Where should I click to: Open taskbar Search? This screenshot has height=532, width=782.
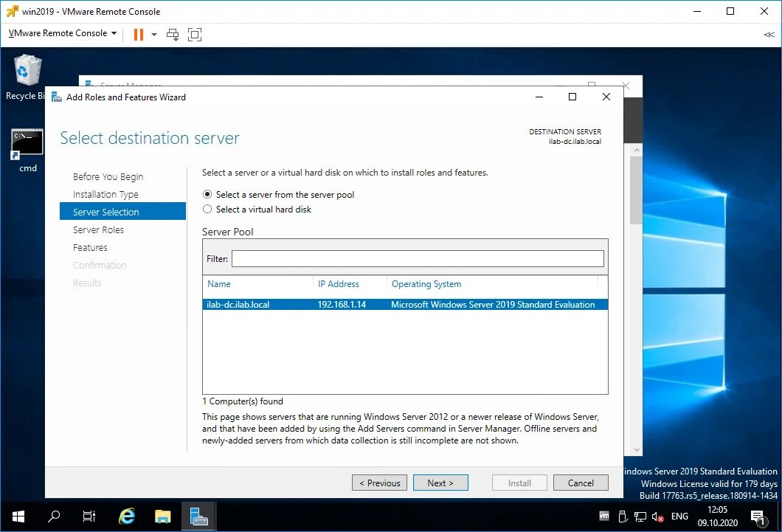[x=54, y=517]
